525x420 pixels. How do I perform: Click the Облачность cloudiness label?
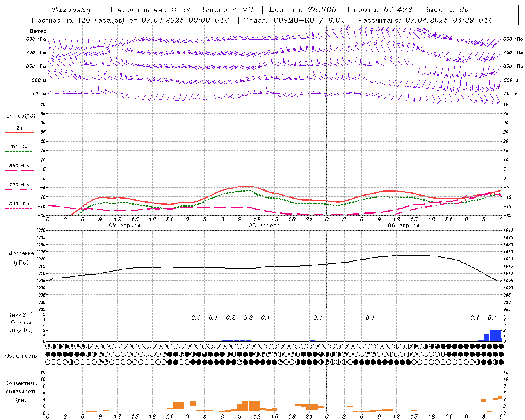(21, 356)
